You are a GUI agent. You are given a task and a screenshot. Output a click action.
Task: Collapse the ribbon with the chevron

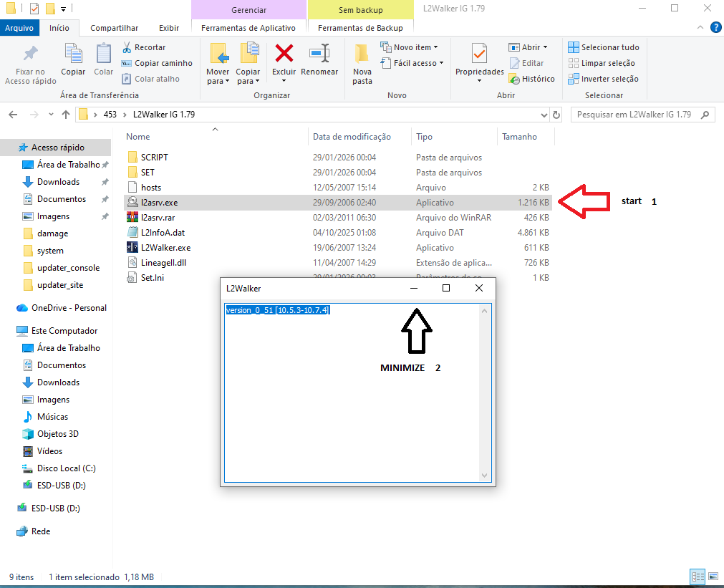(700, 28)
